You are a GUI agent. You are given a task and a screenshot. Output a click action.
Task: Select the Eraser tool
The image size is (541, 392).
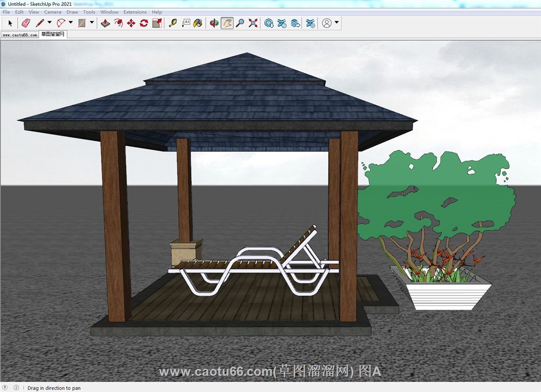[26, 23]
